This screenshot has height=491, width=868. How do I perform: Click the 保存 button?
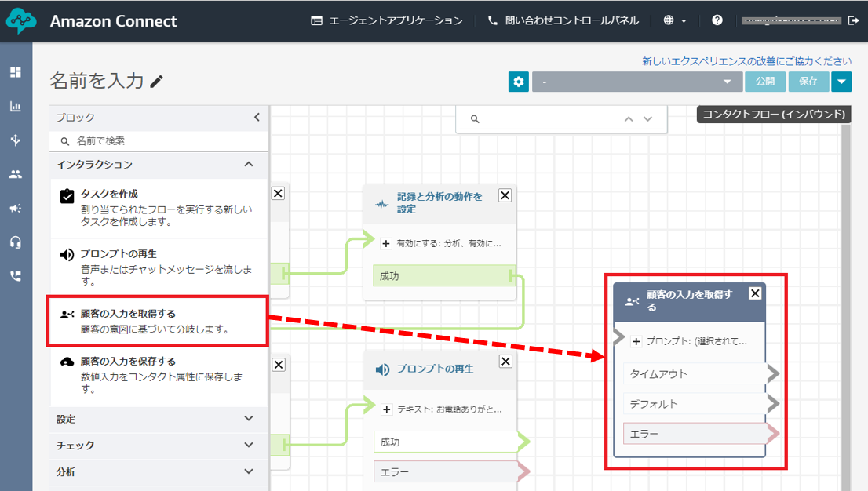coord(808,82)
